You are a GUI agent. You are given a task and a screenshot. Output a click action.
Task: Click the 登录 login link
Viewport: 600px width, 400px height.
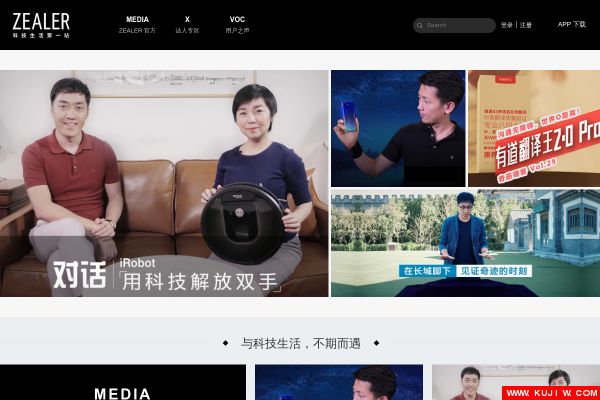[x=507, y=25]
